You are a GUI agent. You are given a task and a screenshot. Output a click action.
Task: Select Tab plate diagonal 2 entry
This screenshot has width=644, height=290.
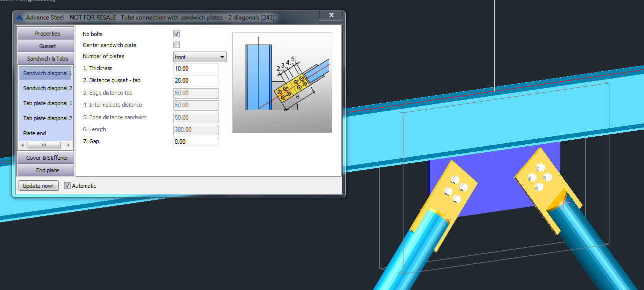(48, 118)
